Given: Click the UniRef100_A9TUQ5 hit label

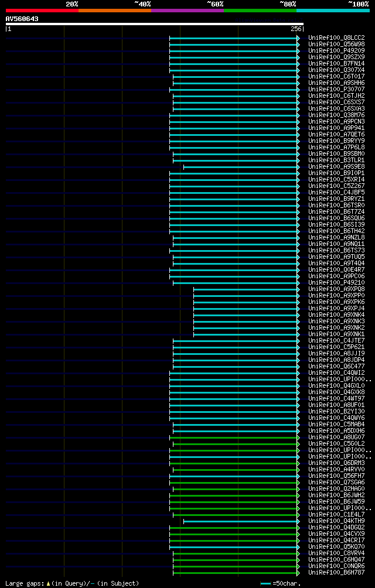Looking at the screenshot, I should [x=336, y=257].
